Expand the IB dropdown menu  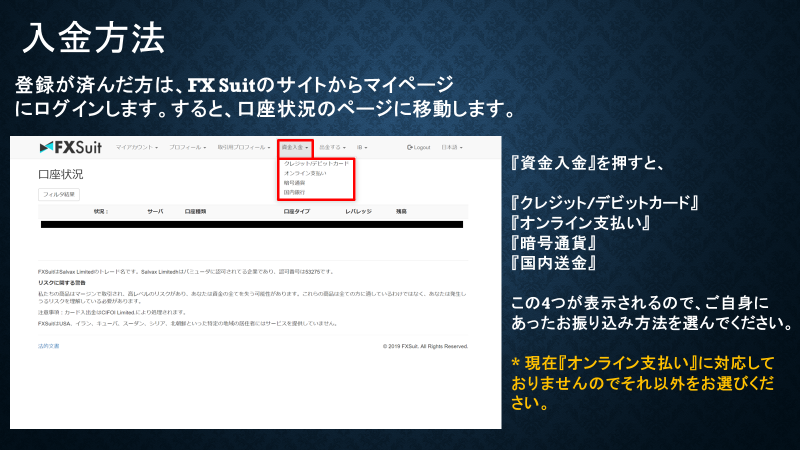pos(362,147)
